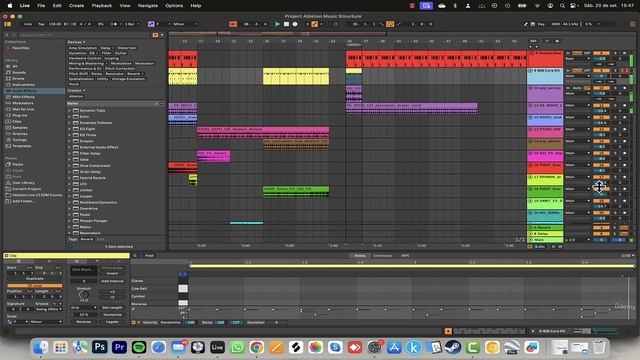Viewport: 640px width, 360px height.
Task: Expand the Hybrid Reverb device
Action: click(x=69, y=178)
